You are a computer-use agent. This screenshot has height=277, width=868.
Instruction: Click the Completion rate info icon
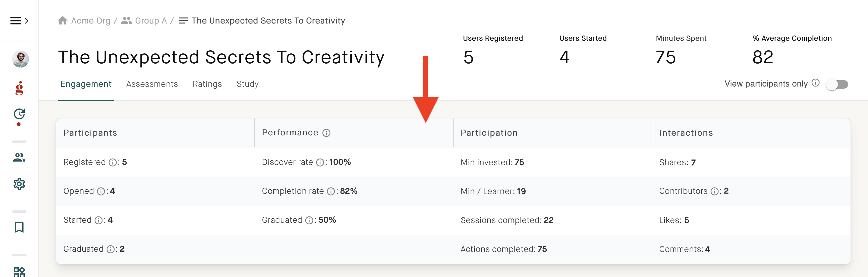pos(331,192)
